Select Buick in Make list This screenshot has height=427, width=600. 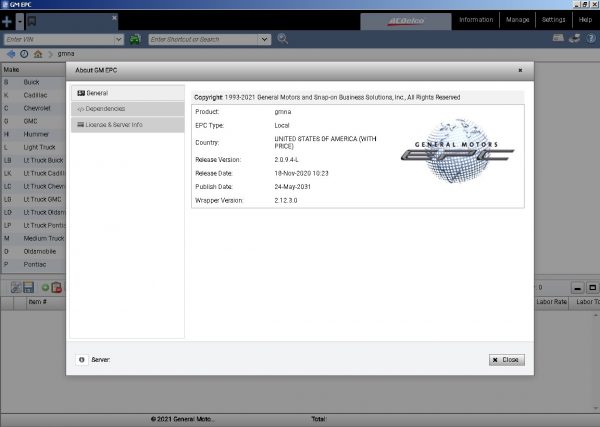coord(34,82)
